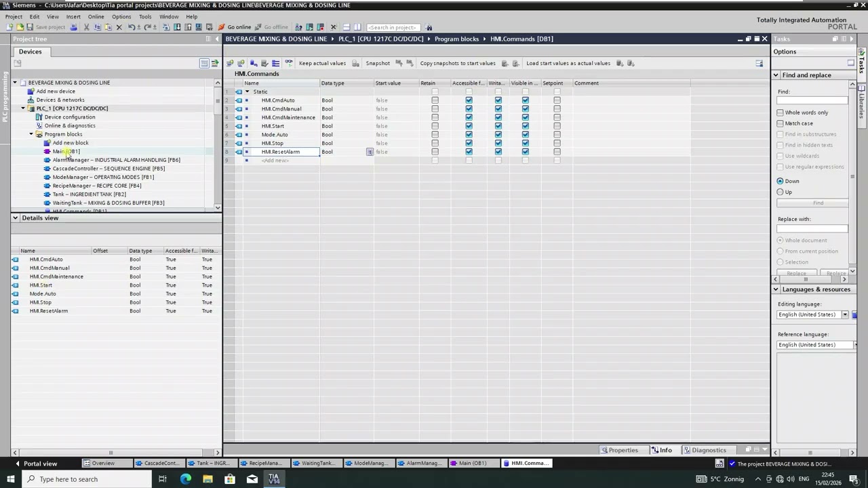Toggle the Setpoint checkbox for Mode.Auto
The width and height of the screenshot is (868, 488).
[557, 135]
